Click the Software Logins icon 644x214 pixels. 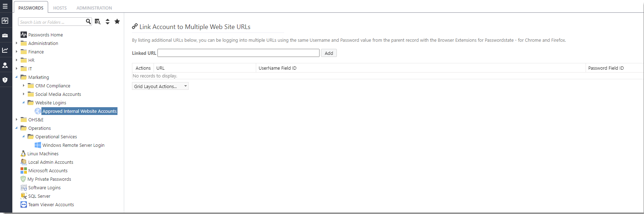[x=24, y=187]
